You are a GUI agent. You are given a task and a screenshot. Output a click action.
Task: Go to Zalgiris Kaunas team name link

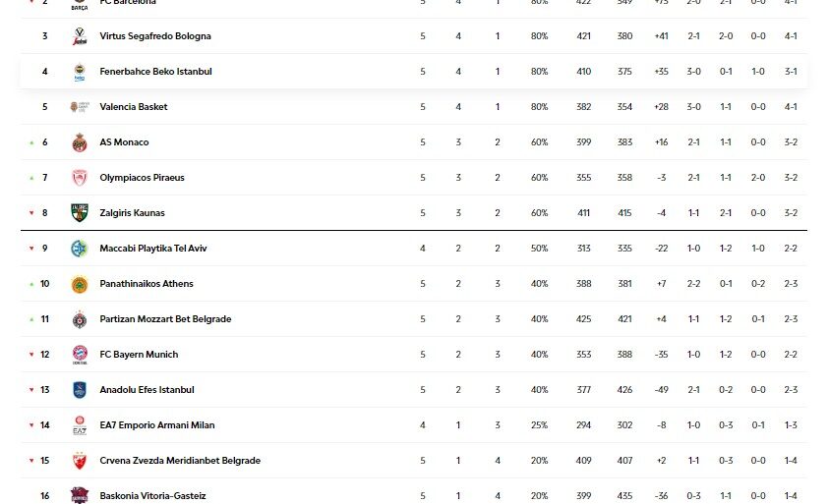132,213
